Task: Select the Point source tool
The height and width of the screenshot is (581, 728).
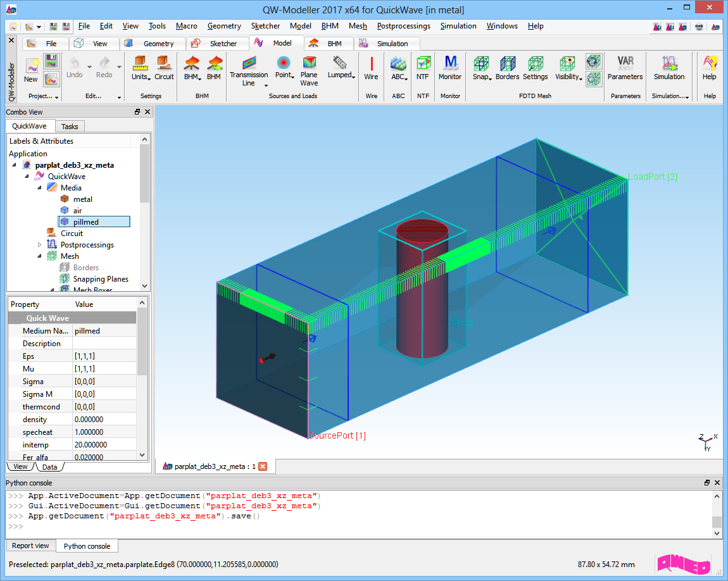Action: 284,68
